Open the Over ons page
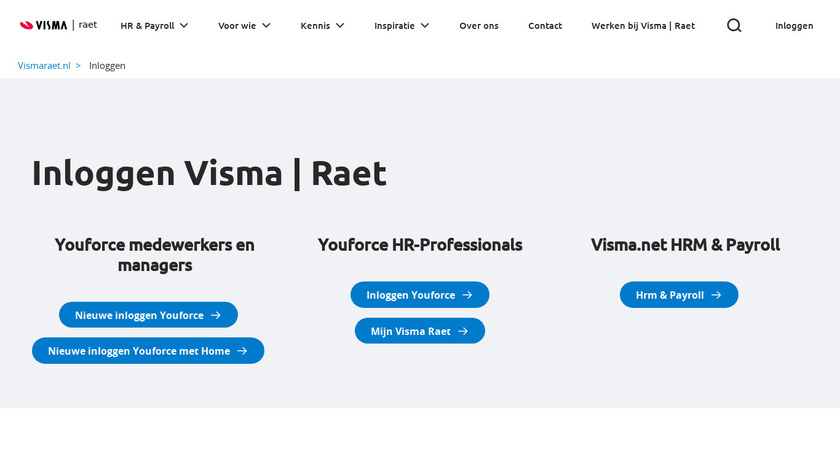The width and height of the screenshot is (840, 472). pyautogui.click(x=479, y=26)
